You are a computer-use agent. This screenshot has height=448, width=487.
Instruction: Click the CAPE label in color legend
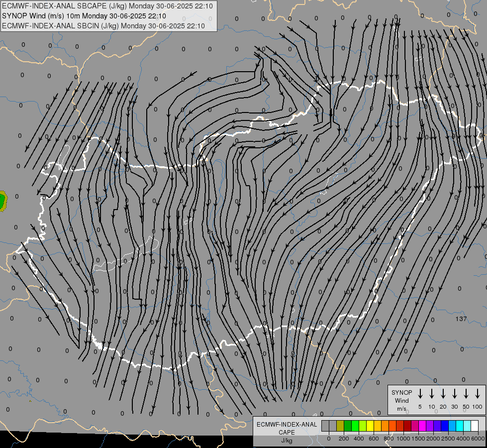point(287,433)
